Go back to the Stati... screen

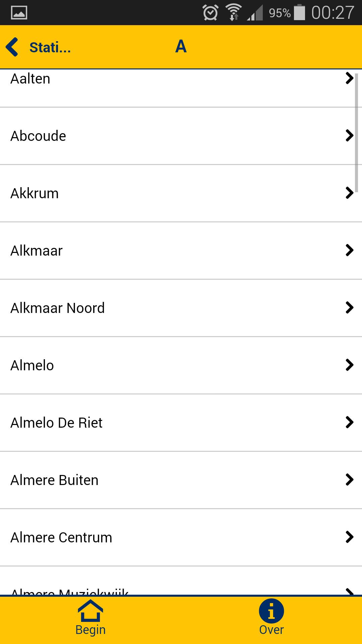(50, 47)
